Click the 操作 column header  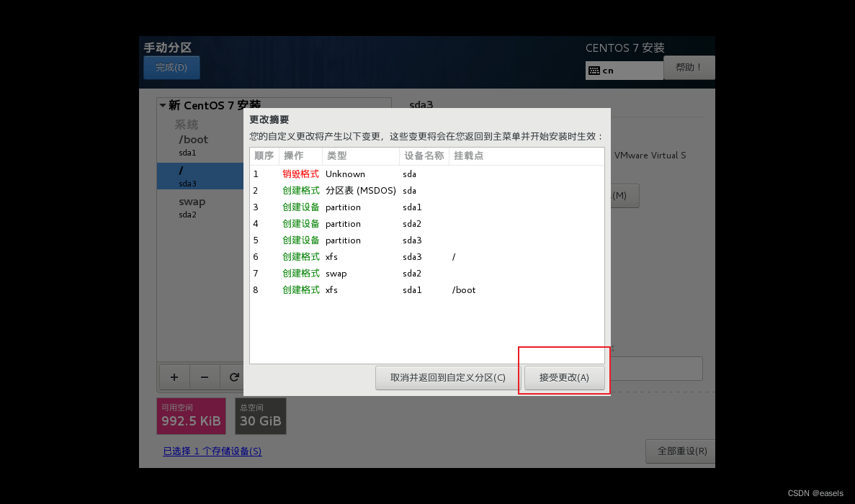[x=300, y=156]
